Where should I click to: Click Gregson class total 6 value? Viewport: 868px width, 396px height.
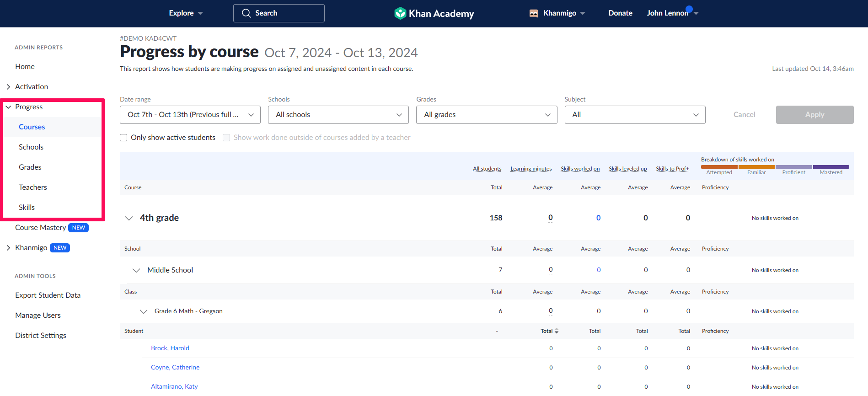pos(500,311)
